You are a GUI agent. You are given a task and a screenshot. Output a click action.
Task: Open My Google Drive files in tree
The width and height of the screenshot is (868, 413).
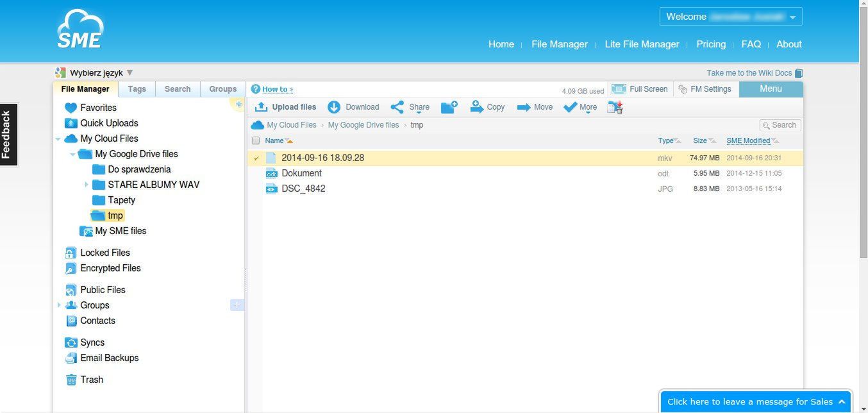(128, 154)
